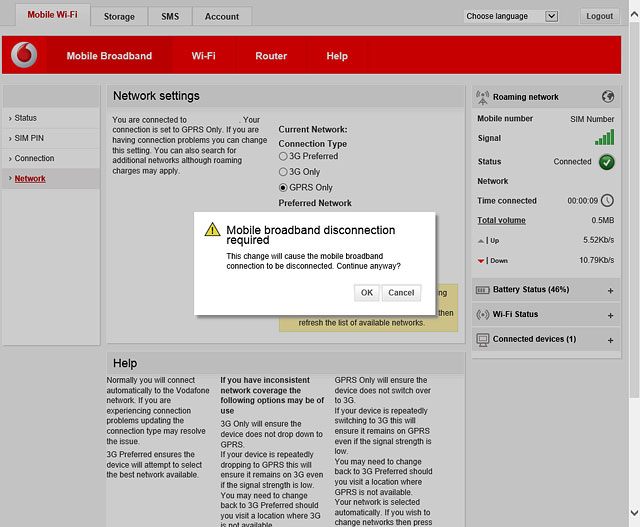Switch to the Mobile Wi-Fi tab

(53, 15)
